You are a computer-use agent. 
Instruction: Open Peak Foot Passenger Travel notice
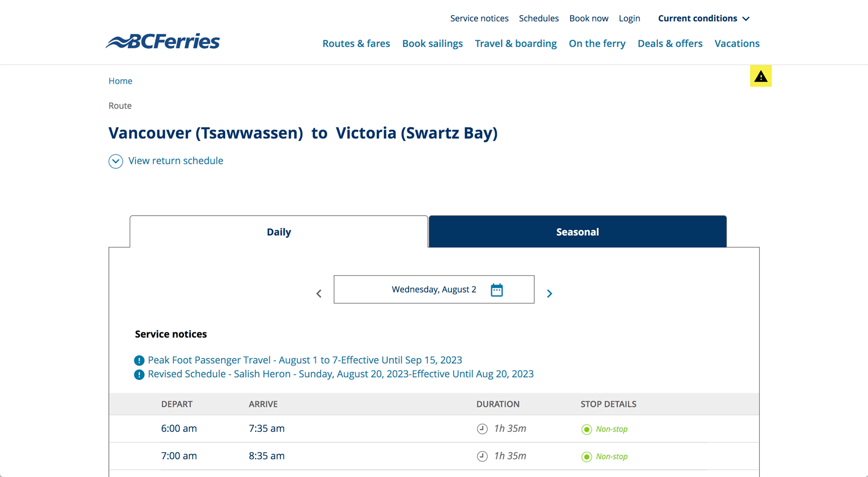[x=305, y=360]
